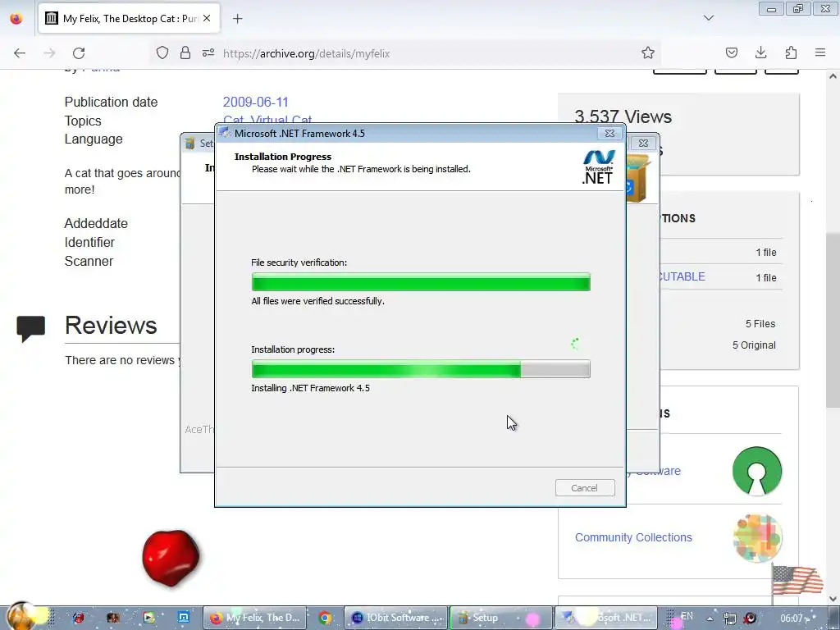Open the Firefox downloads panel
The image size is (840, 630).
(760, 52)
